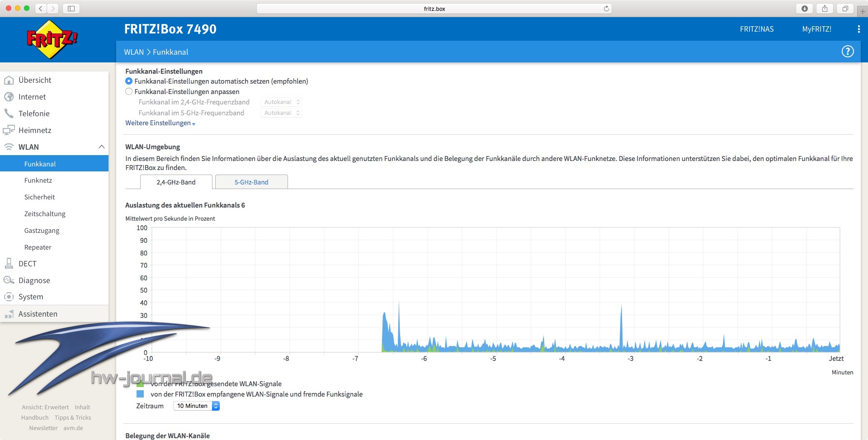Image resolution: width=868 pixels, height=440 pixels.
Task: Click the DECT handset icon
Action: pos(9,264)
